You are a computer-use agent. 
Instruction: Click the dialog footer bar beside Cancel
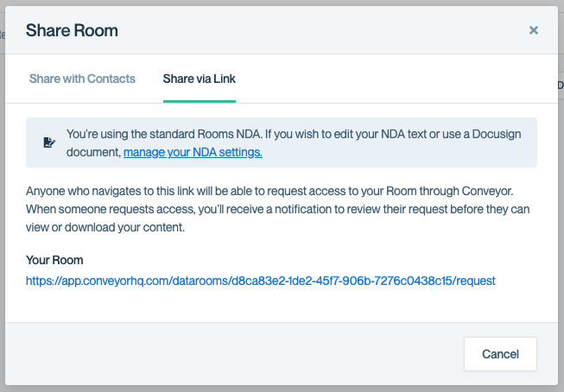234,354
